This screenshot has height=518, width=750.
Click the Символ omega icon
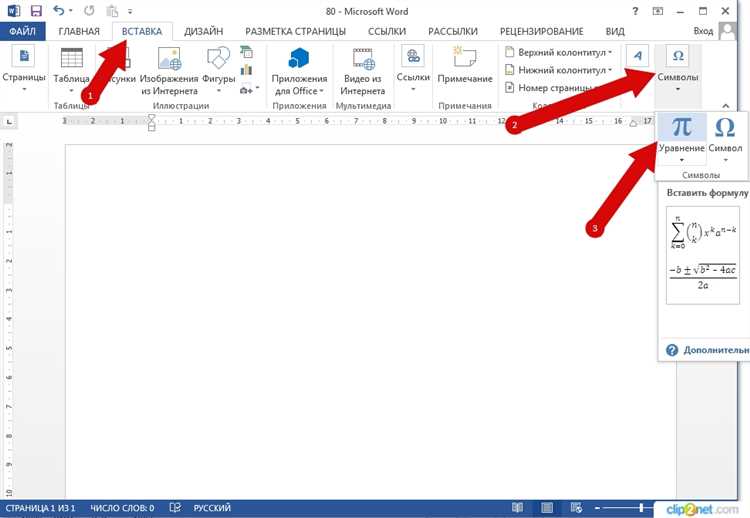(725, 128)
